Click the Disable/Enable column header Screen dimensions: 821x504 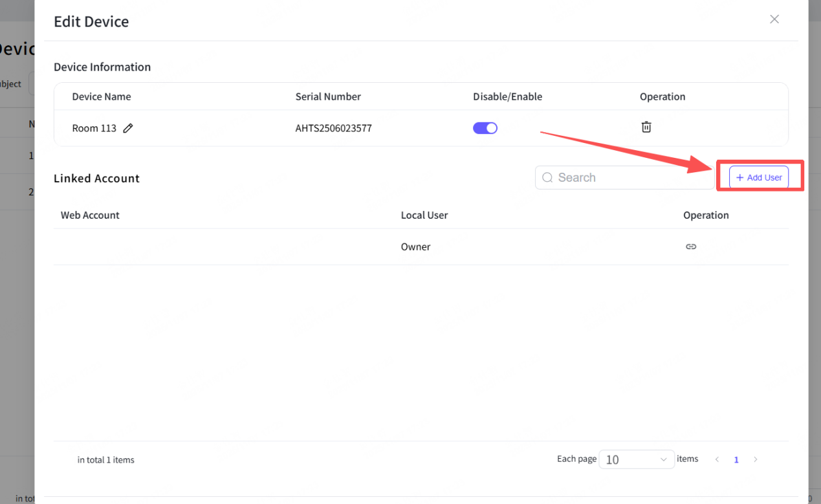507,96
